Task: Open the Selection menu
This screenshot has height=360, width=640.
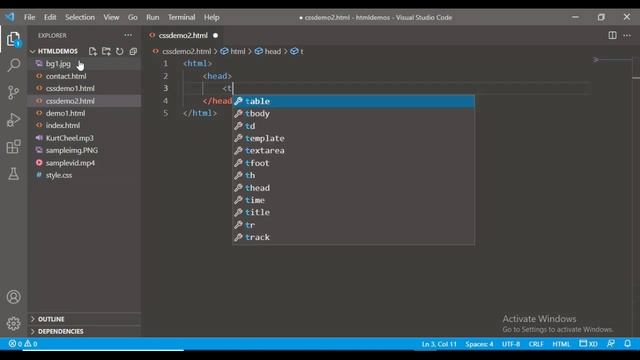Action: click(x=80, y=17)
